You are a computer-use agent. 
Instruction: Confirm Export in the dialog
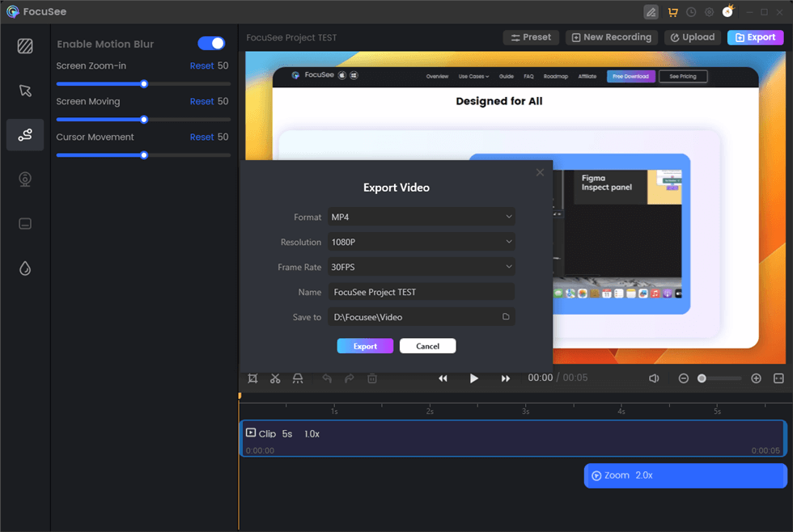point(365,346)
